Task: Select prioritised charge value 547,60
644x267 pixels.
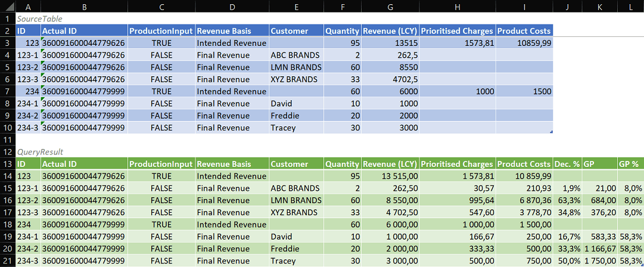Action: pos(458,212)
